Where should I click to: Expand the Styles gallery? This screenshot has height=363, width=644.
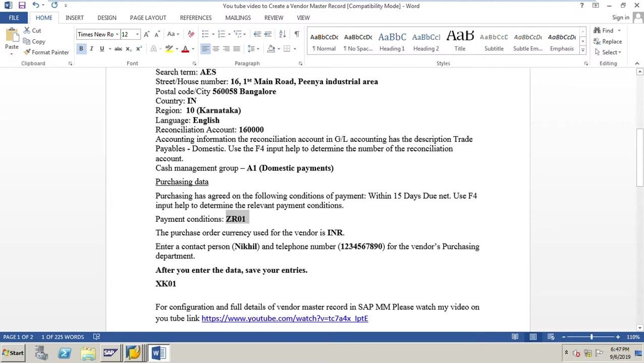[x=582, y=50]
